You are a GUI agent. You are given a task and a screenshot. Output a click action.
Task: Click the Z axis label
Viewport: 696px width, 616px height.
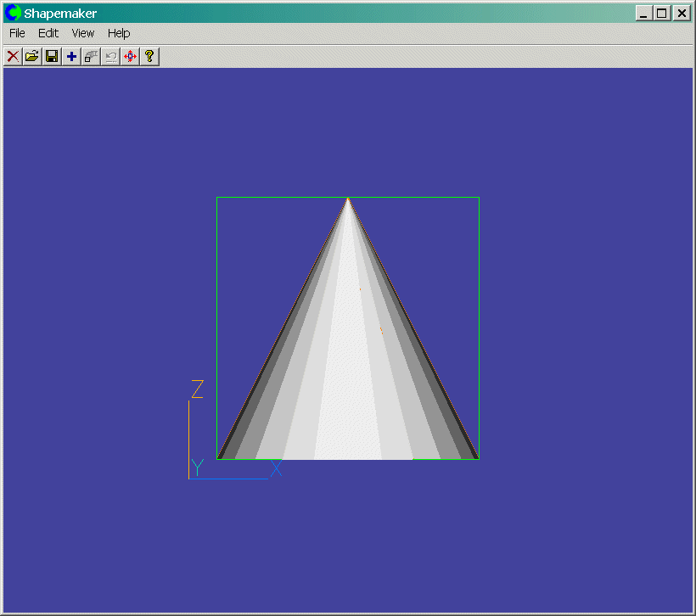[x=196, y=389]
